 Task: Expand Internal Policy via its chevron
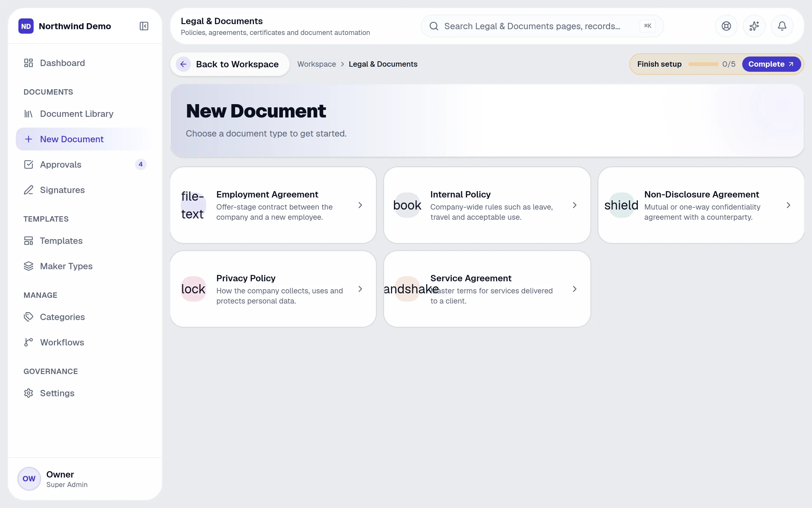tap(574, 205)
